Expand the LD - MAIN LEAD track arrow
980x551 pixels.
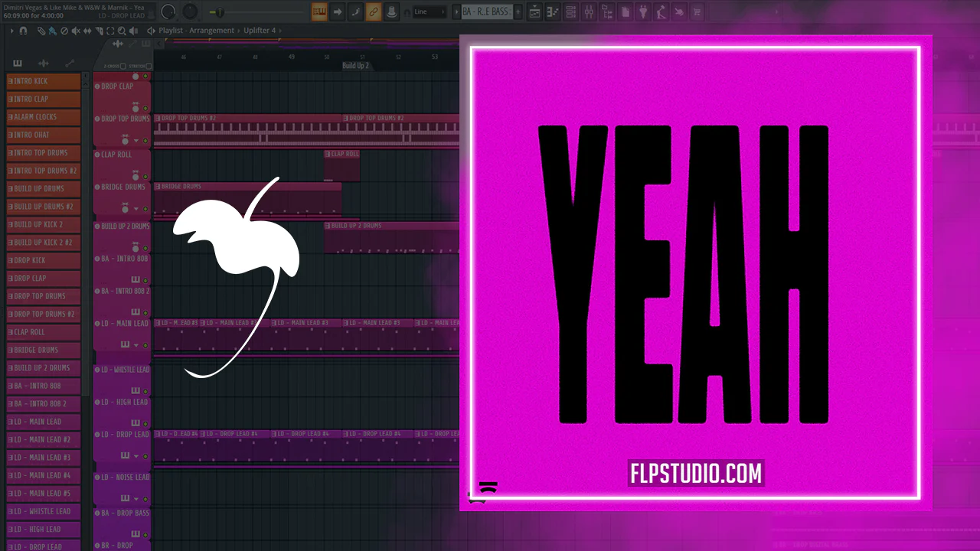[x=136, y=345]
